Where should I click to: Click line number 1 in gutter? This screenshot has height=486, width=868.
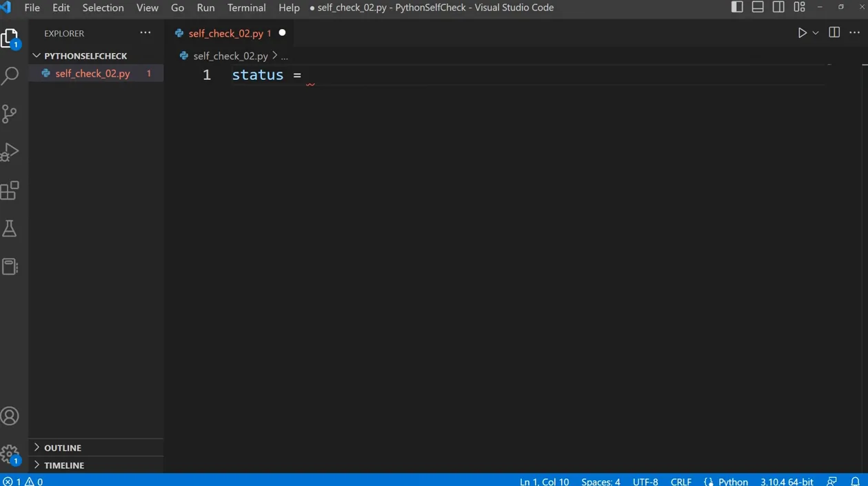(x=207, y=75)
